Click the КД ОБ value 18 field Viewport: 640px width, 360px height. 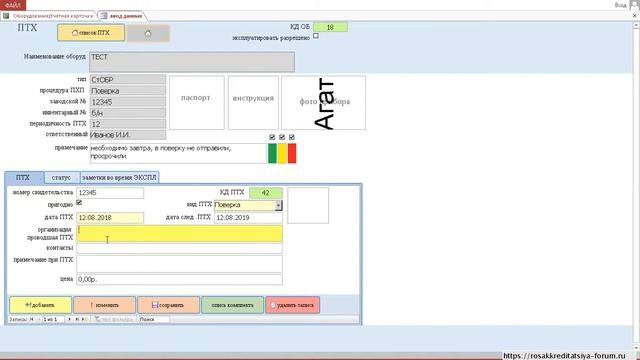pyautogui.click(x=330, y=27)
